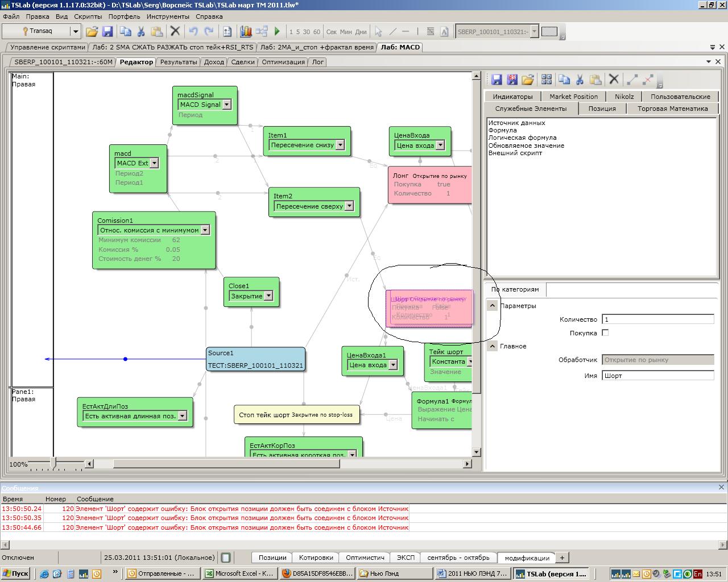Open the Скрипты menu
The image size is (728, 582).
[x=88, y=16]
